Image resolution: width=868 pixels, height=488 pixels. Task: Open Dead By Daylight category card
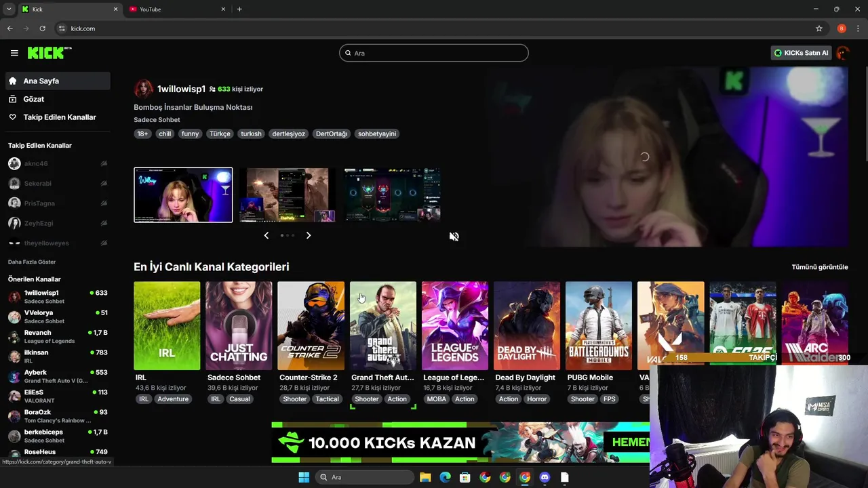[527, 326]
